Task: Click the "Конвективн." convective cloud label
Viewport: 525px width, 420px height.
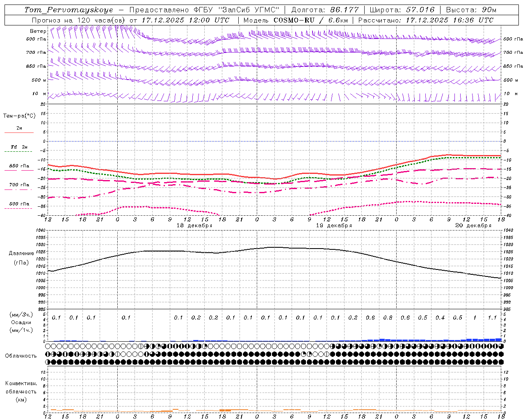Action: [x=21, y=383]
